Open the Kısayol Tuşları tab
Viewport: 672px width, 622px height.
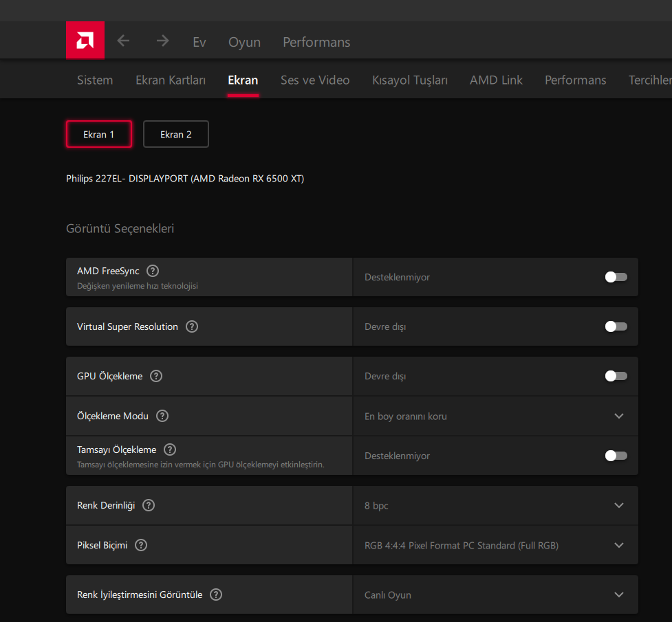[410, 80]
